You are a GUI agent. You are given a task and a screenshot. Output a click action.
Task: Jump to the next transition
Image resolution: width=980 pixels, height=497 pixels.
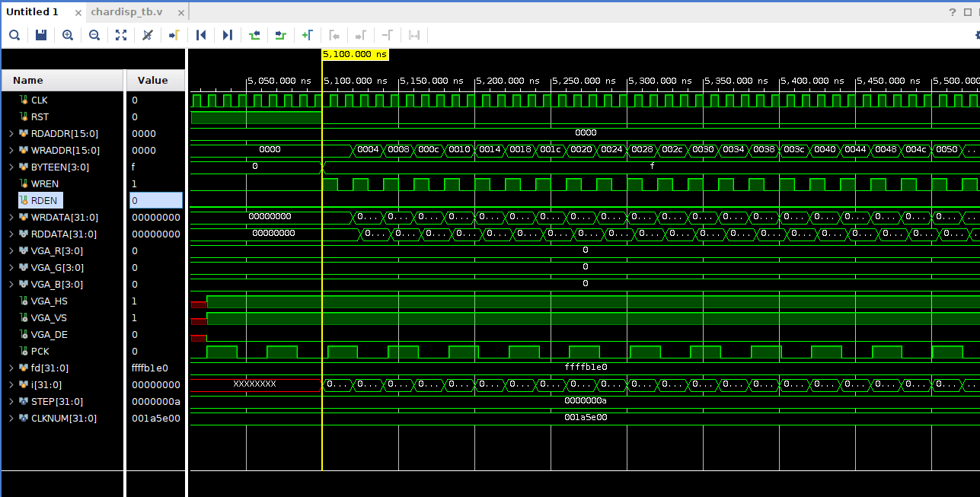[281, 35]
